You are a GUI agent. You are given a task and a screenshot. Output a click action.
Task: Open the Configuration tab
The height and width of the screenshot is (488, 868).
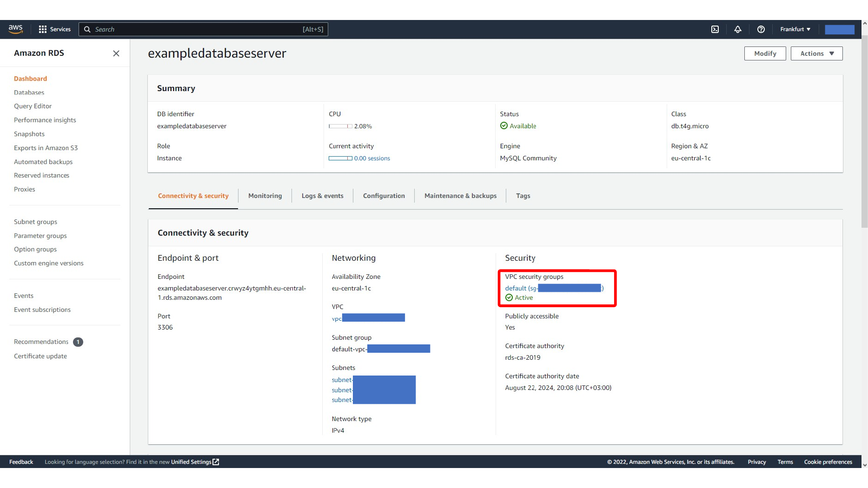384,196
